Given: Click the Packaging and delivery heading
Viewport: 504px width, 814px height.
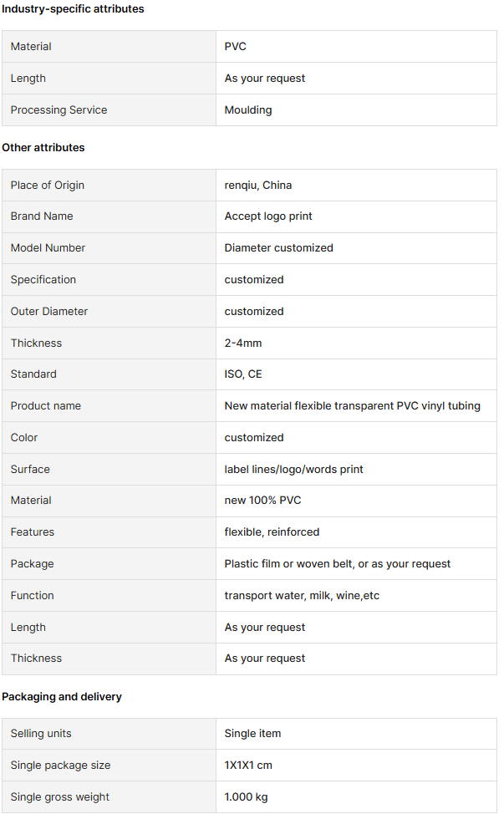Looking at the screenshot, I should [x=62, y=697].
